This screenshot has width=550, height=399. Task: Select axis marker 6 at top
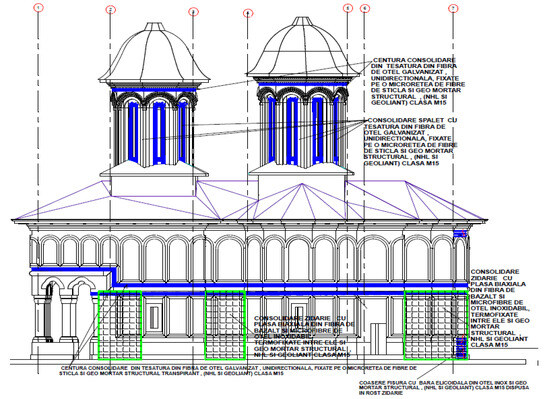[x=365, y=9]
